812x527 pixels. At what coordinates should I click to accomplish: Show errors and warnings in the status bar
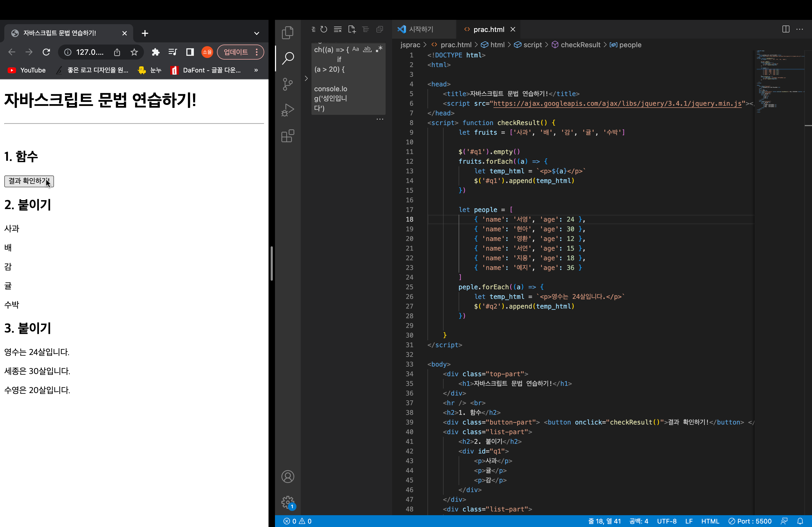pos(298,521)
